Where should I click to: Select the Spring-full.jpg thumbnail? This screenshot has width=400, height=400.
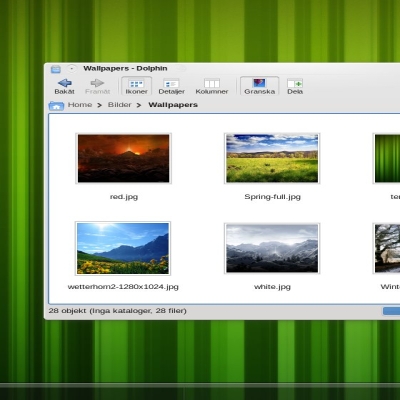(x=272, y=158)
